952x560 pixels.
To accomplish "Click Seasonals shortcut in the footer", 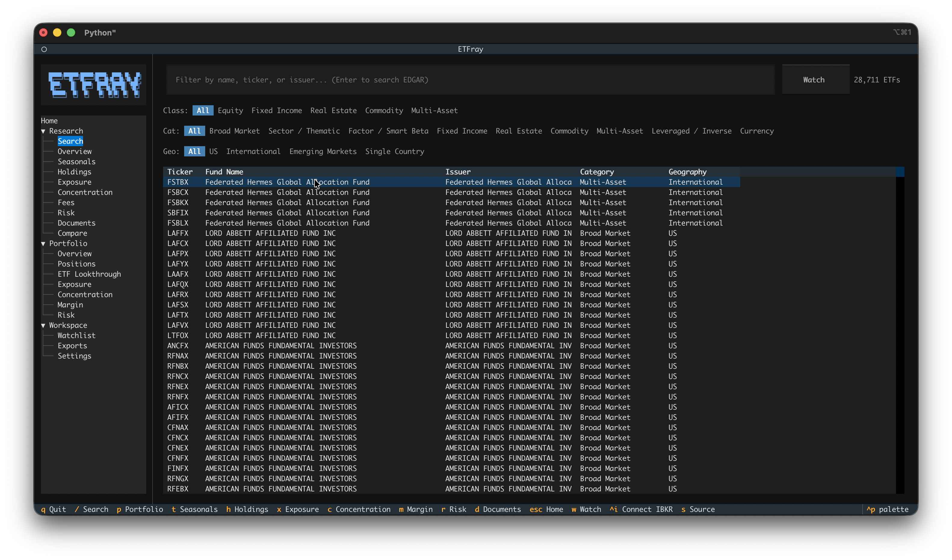I will [195, 509].
